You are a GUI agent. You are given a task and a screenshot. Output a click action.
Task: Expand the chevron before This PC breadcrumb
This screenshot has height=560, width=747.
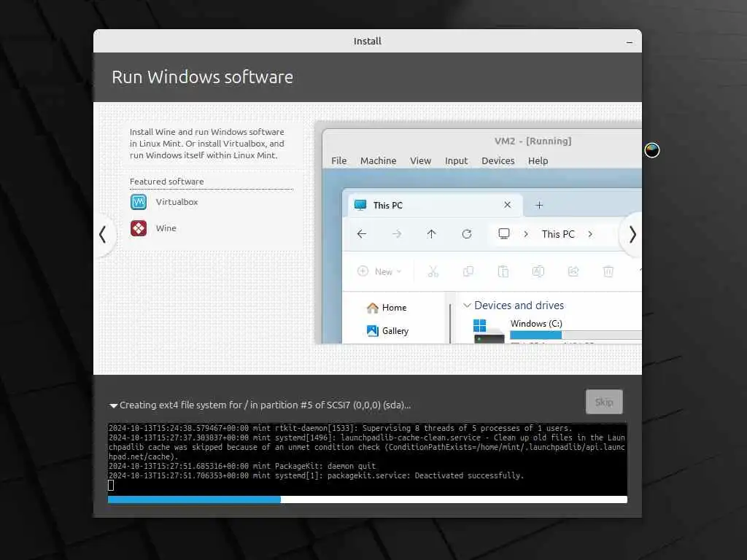[x=526, y=234]
